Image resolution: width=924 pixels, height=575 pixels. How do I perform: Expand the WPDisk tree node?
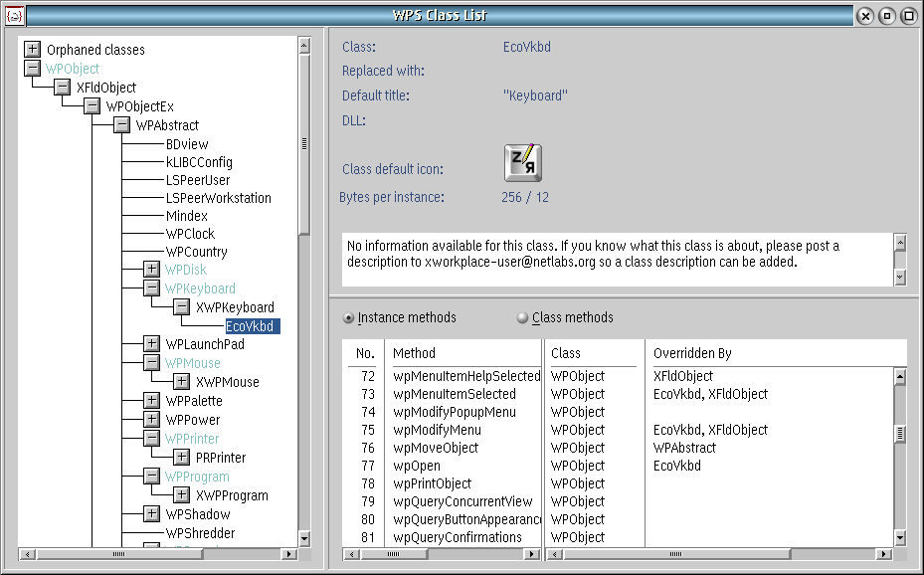pos(151,270)
